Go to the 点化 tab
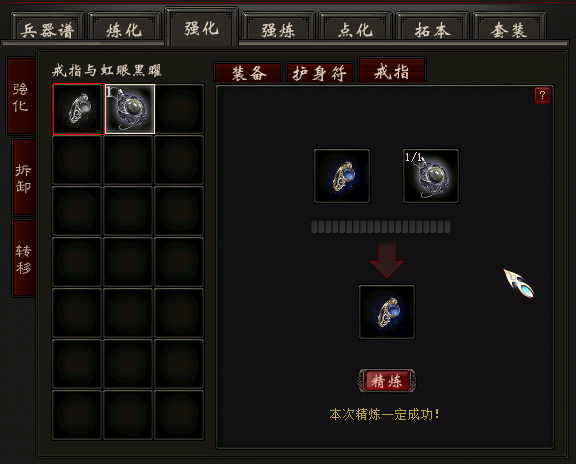 pyautogui.click(x=356, y=27)
